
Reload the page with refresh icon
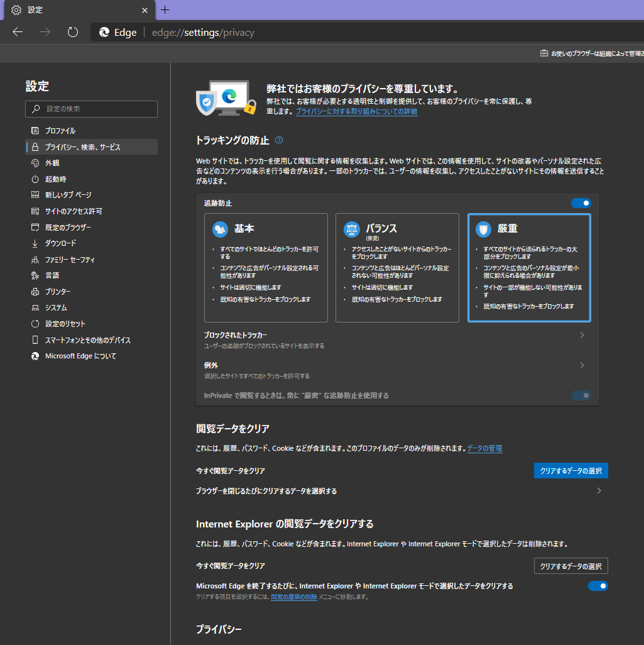tap(73, 32)
